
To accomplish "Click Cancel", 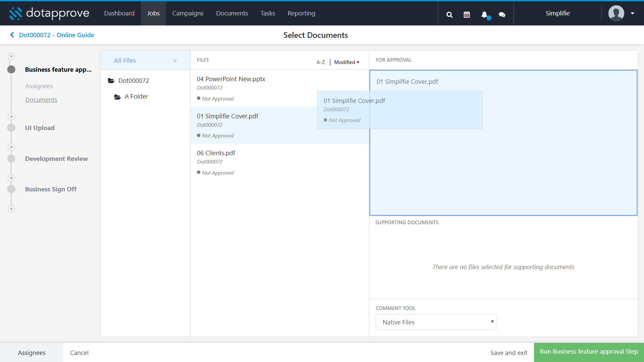I will [x=79, y=353].
